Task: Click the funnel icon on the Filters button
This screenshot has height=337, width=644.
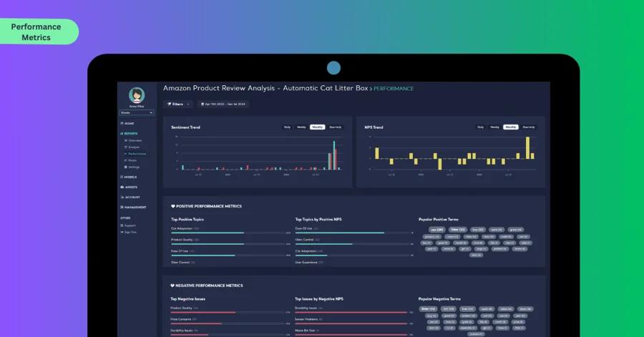Action: pos(170,104)
